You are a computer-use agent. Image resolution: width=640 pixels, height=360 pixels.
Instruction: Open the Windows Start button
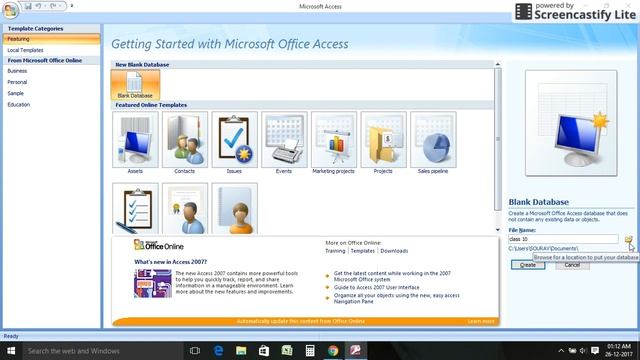click(11, 351)
